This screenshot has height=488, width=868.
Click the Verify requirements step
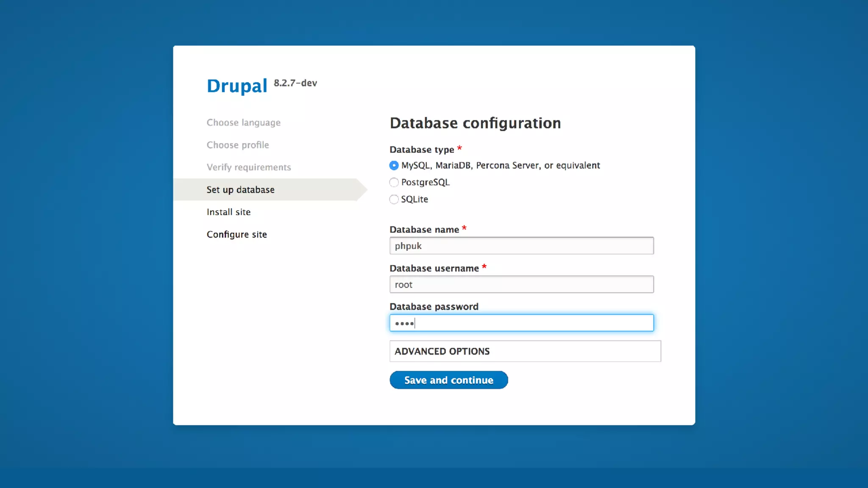click(x=249, y=167)
